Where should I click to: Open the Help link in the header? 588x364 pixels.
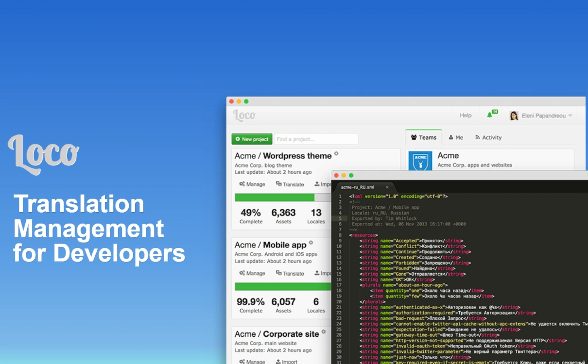pos(466,116)
